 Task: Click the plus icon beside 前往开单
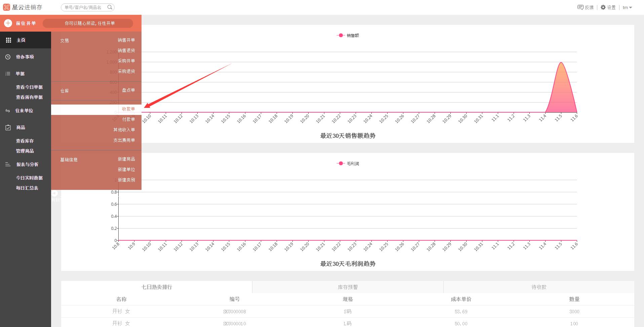coord(8,23)
